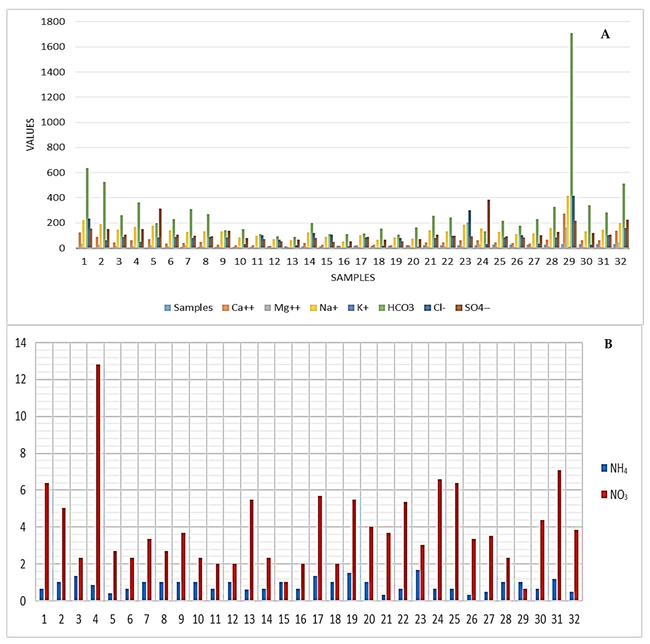Click the SAMPLES x-axis title
The height and width of the screenshot is (644, 650).
click(x=353, y=278)
